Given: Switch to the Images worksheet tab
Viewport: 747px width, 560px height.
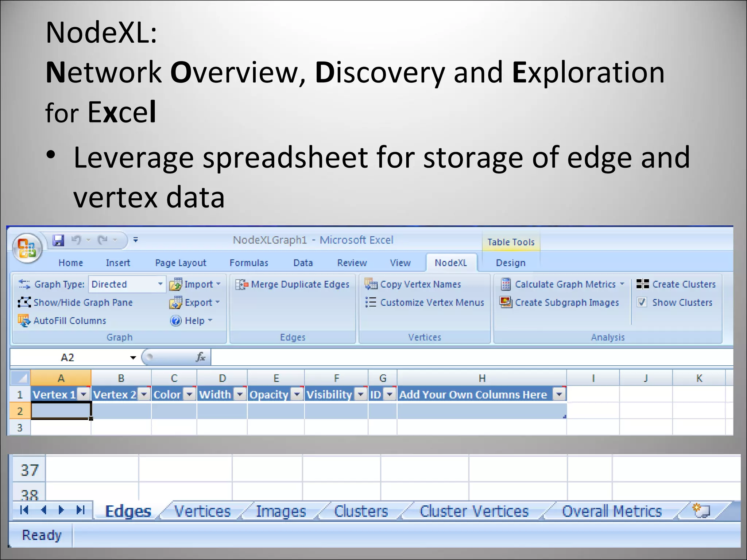Looking at the screenshot, I should tap(281, 511).
